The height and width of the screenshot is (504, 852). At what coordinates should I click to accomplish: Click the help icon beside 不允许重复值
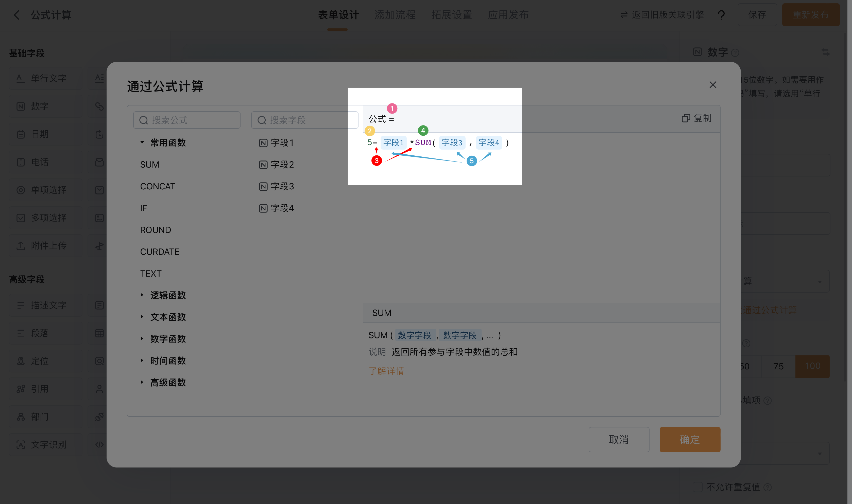point(767,487)
